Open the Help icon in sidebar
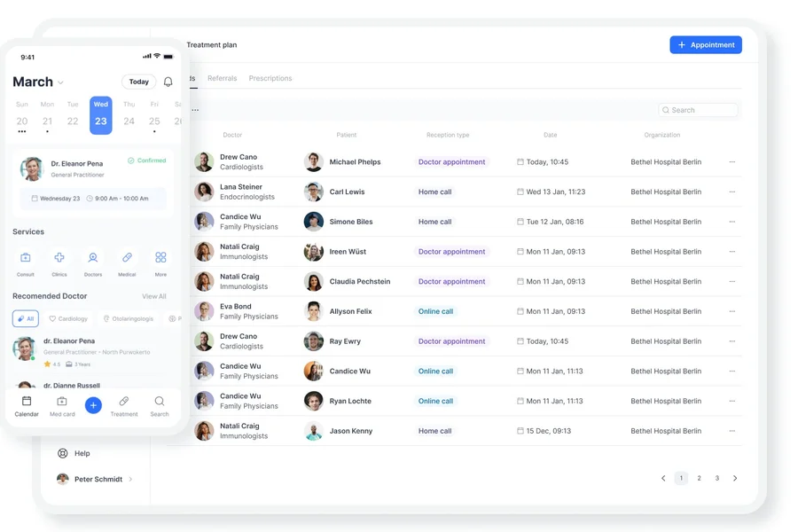This screenshot has width=798, height=532. pyautogui.click(x=63, y=453)
